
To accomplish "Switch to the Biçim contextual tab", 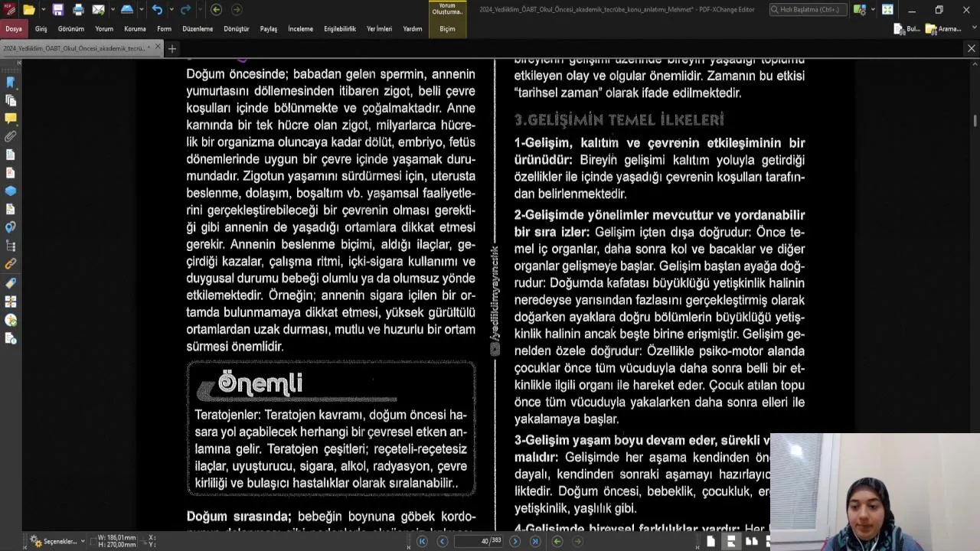I will coord(447,29).
